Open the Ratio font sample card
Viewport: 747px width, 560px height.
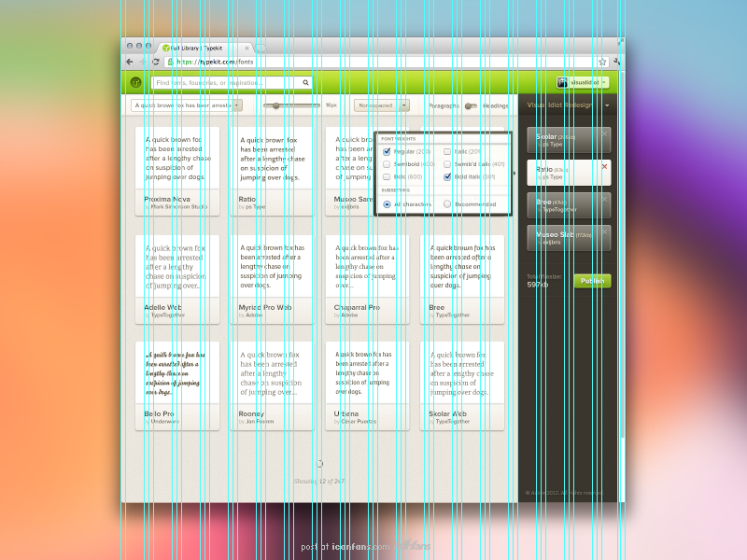[272, 172]
